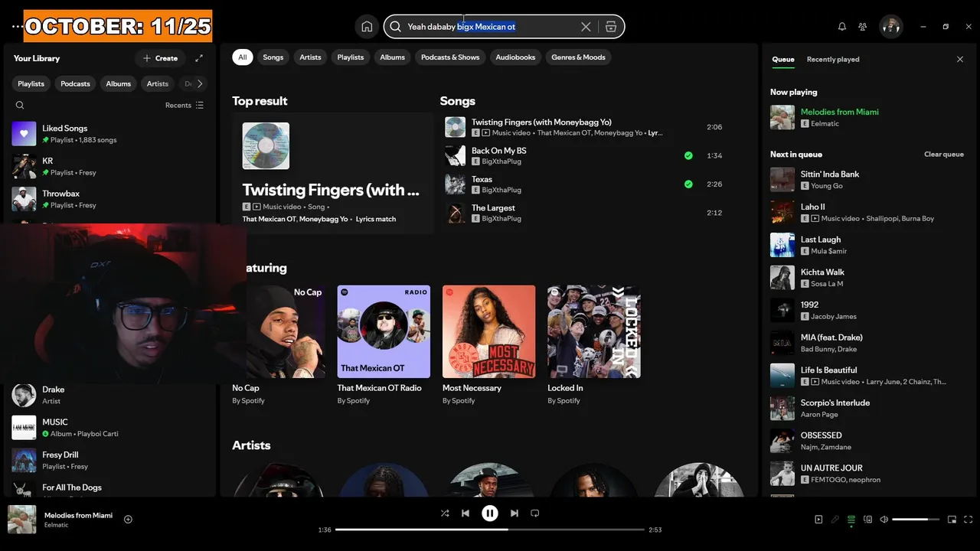Image resolution: width=980 pixels, height=551 pixels.
Task: Adjust the volume slider
Action: point(916,520)
